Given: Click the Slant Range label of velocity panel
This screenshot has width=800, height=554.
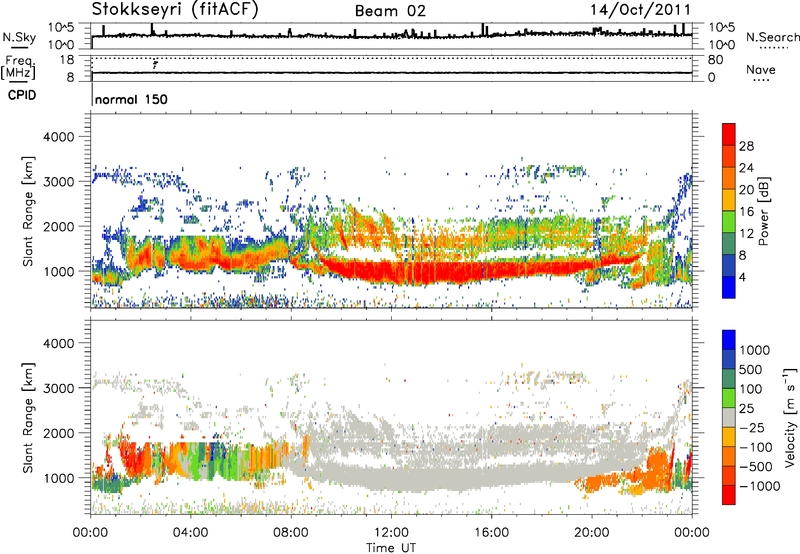Looking at the screenshot, I should click(x=28, y=418).
